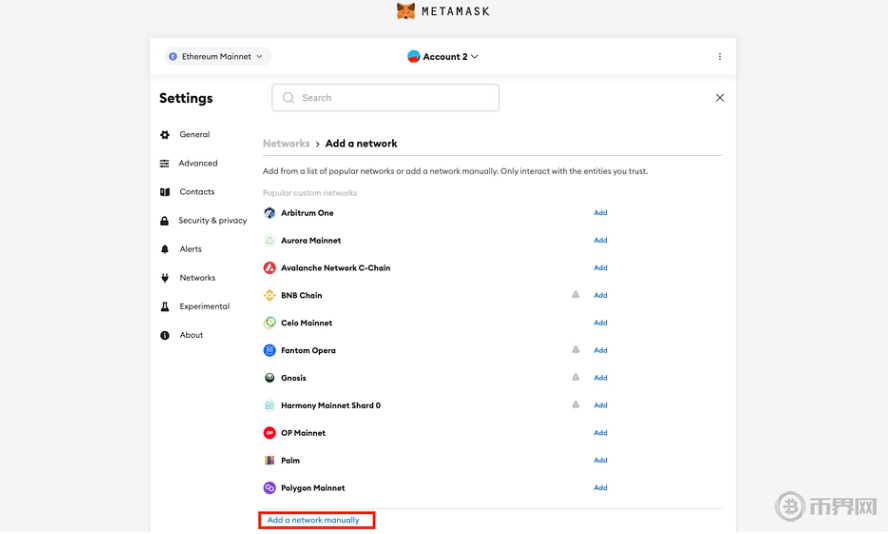Open the three-dot account options menu
Image resolution: width=888 pixels, height=534 pixels.
(x=719, y=57)
